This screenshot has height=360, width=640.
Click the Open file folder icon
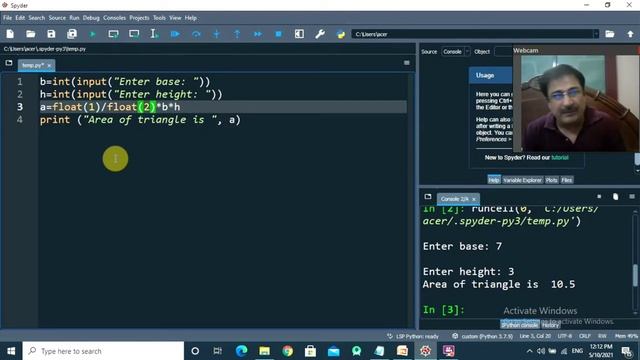pos(31,34)
